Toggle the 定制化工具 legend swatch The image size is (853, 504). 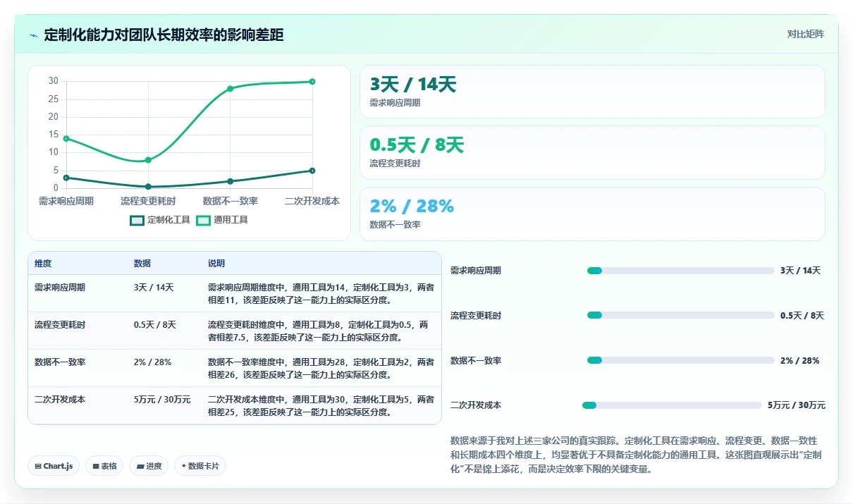coord(137,220)
